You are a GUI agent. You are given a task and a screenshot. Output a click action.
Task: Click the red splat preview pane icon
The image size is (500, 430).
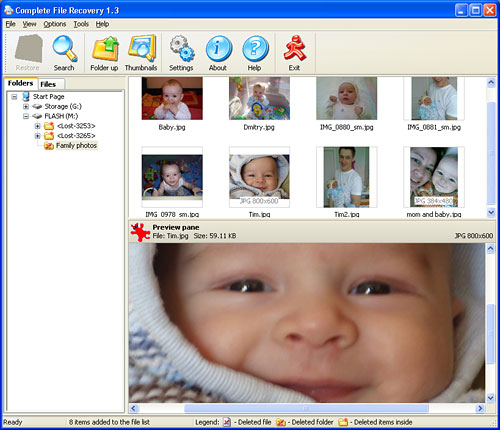pos(140,232)
